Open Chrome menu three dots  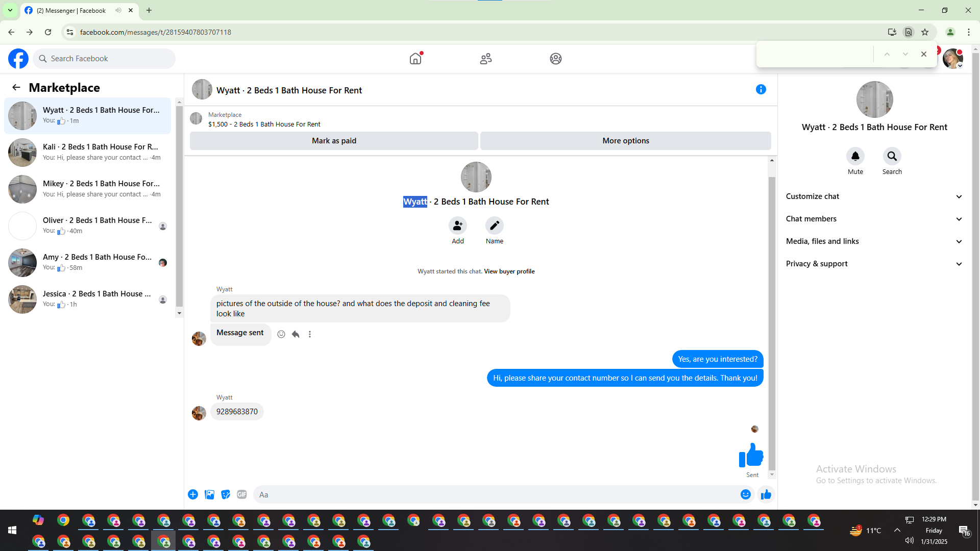[x=969, y=32]
